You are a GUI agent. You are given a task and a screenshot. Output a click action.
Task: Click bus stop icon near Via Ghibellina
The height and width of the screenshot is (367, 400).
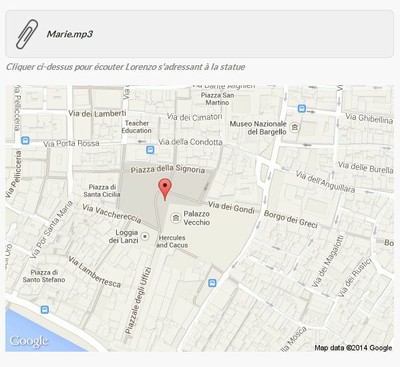point(302,109)
